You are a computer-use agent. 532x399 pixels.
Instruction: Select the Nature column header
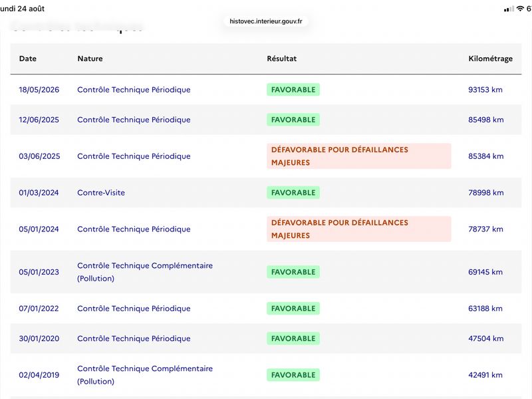[90, 59]
